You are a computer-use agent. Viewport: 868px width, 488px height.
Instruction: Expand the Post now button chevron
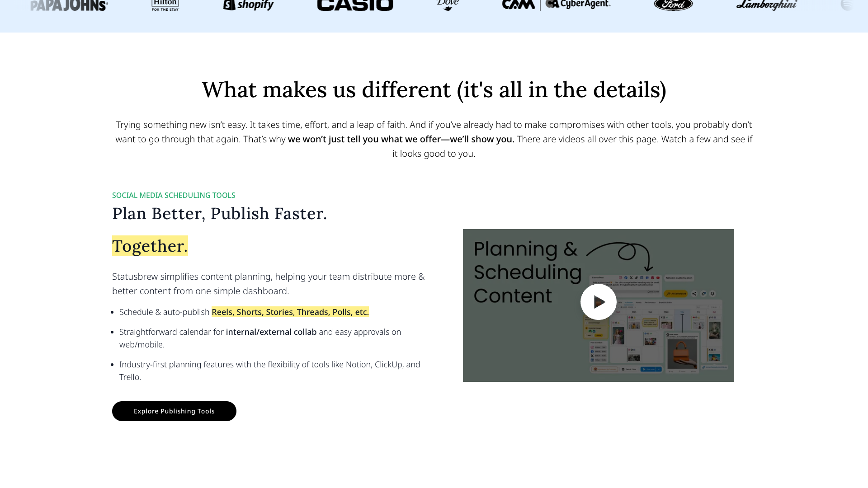coord(659,369)
